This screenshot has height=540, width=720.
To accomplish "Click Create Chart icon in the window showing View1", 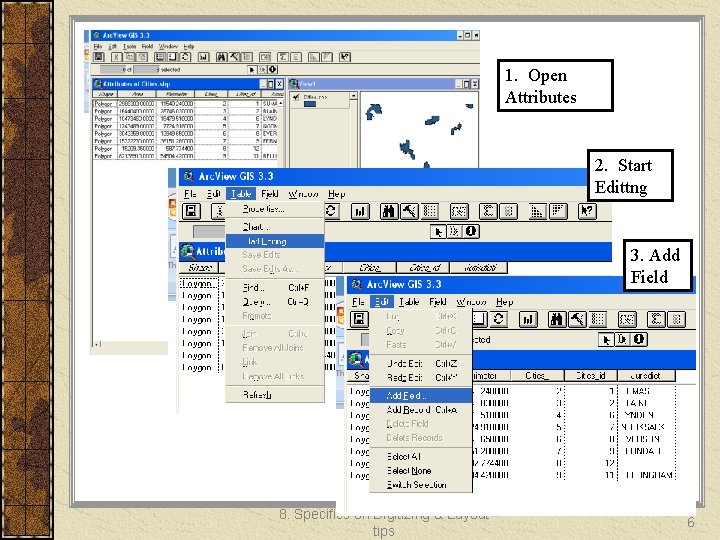I will coord(203,57).
